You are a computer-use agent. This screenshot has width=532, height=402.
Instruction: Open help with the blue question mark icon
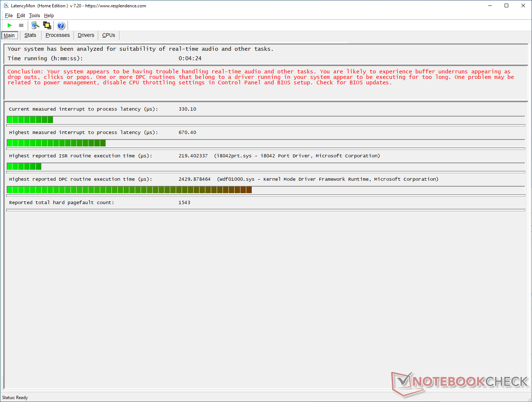[x=61, y=25]
